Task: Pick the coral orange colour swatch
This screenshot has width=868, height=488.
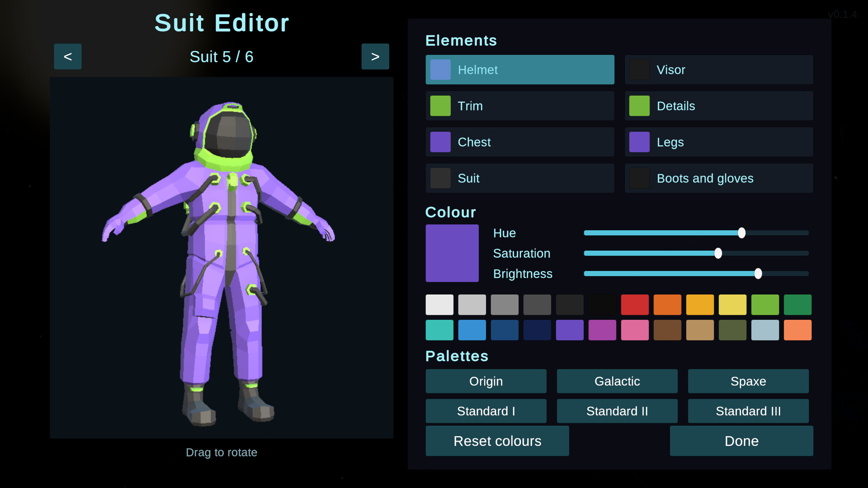Action: (x=797, y=330)
